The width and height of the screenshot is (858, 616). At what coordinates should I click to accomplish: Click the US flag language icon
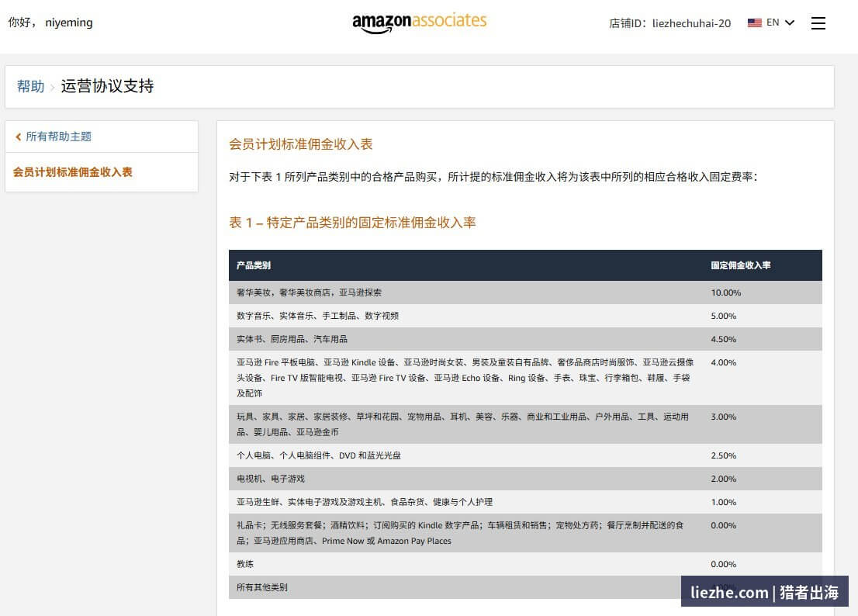pyautogui.click(x=755, y=22)
